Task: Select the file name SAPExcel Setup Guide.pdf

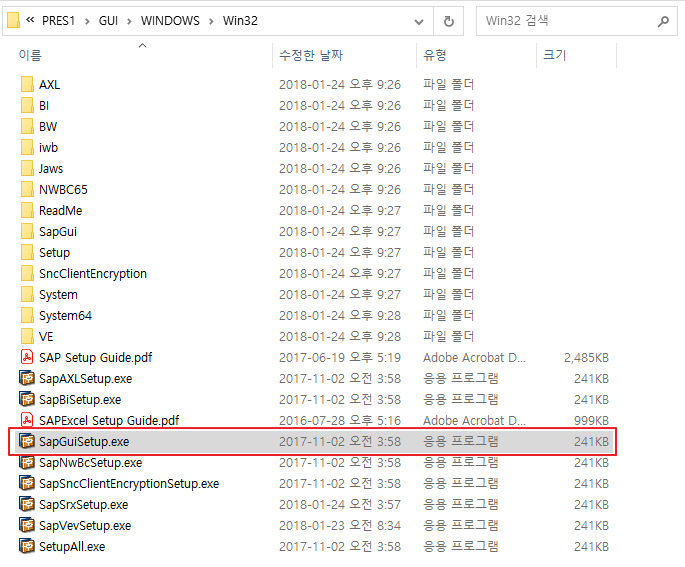Action: (109, 420)
